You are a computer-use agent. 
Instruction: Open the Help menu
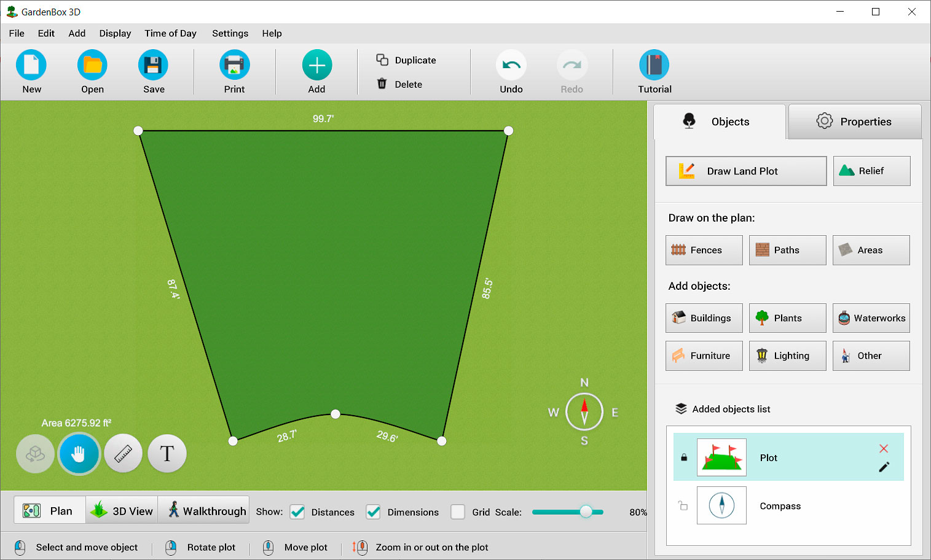[x=272, y=33]
